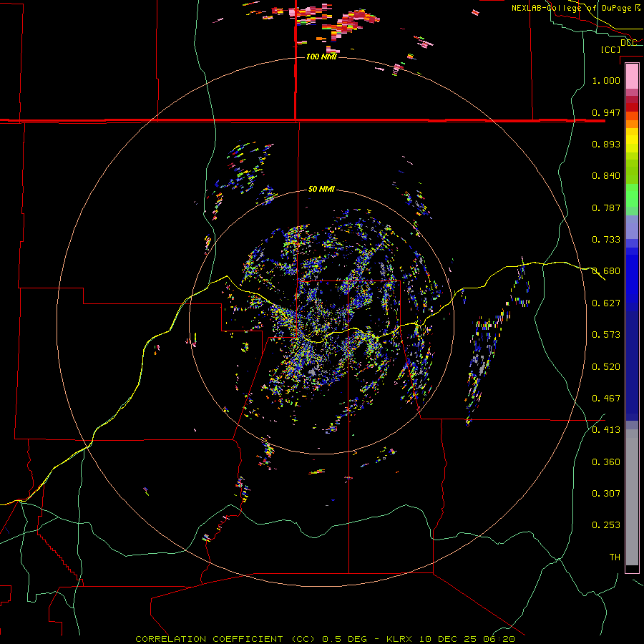Pick the lavender segment of the color bar

(x=632, y=227)
